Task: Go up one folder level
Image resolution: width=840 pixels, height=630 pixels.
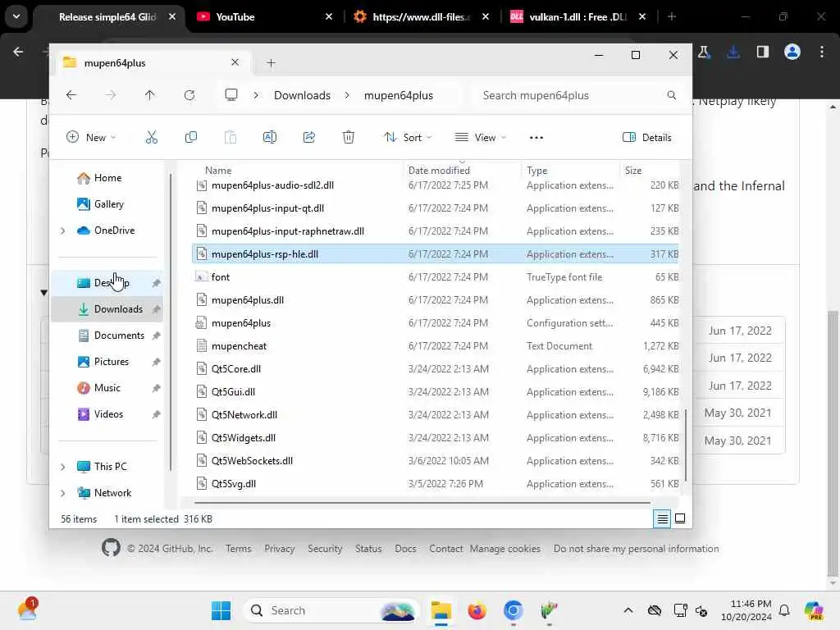Action: click(149, 95)
